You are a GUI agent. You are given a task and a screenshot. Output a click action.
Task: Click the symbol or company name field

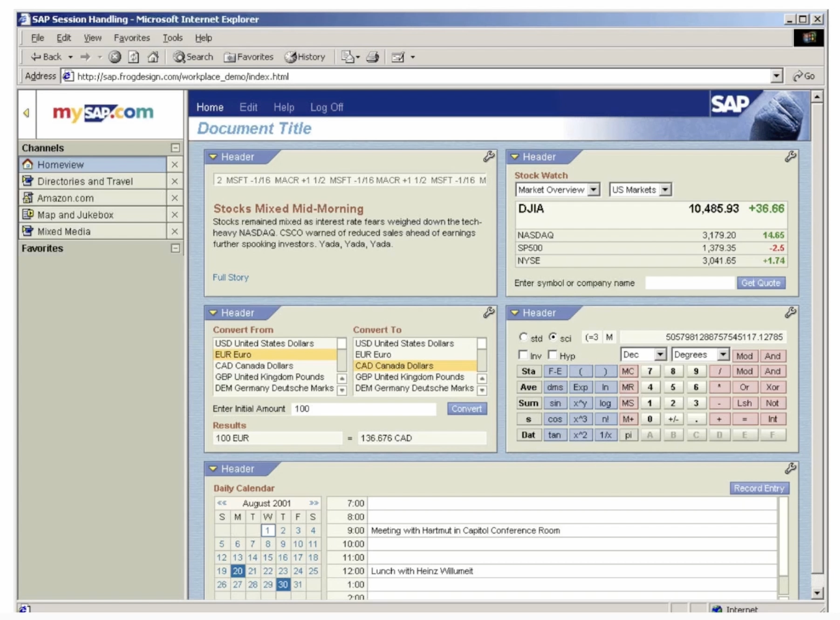(689, 283)
